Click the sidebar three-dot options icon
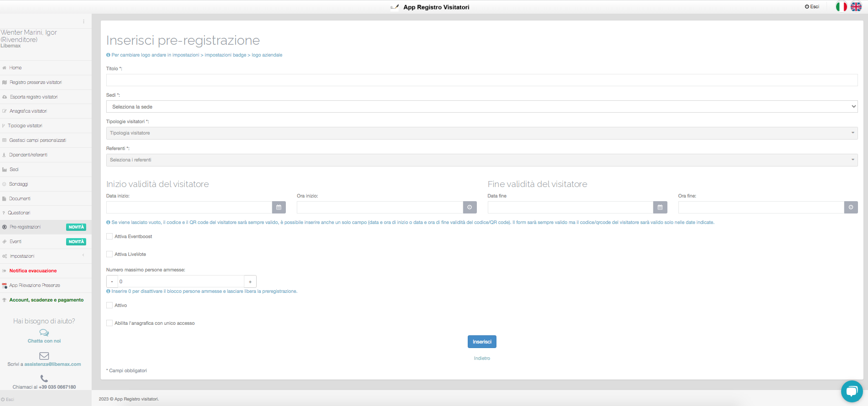Viewport: 868px width, 406px height. (83, 21)
